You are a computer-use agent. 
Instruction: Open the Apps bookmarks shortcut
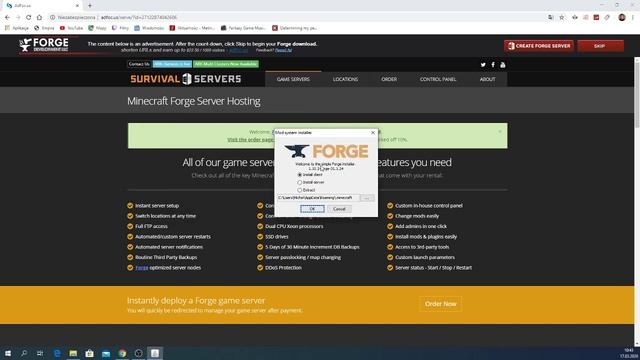click(x=17, y=28)
